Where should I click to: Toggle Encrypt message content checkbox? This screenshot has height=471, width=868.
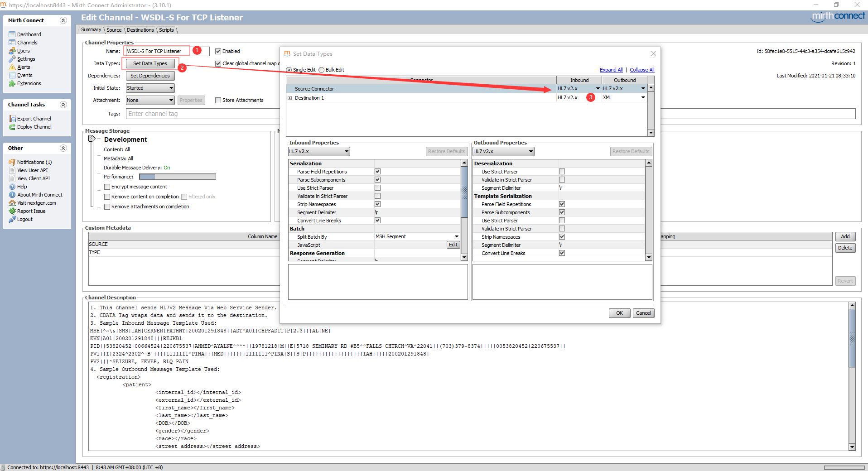pyautogui.click(x=107, y=187)
